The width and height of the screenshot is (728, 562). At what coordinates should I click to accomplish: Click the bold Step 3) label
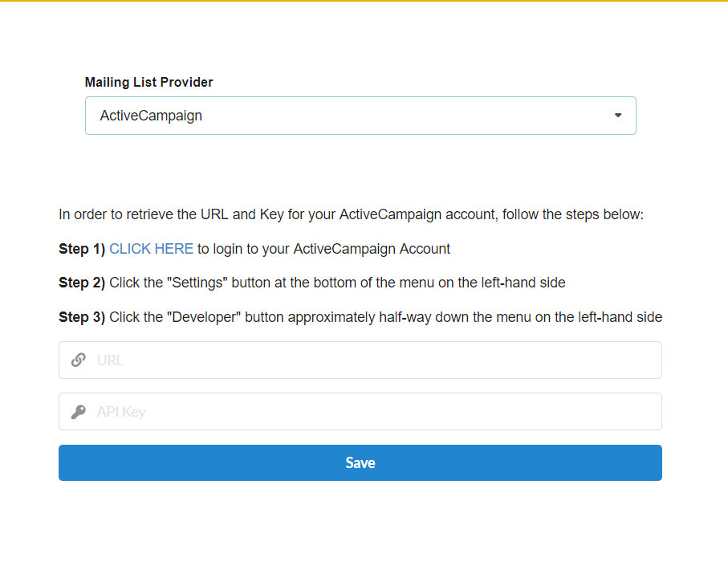point(82,317)
